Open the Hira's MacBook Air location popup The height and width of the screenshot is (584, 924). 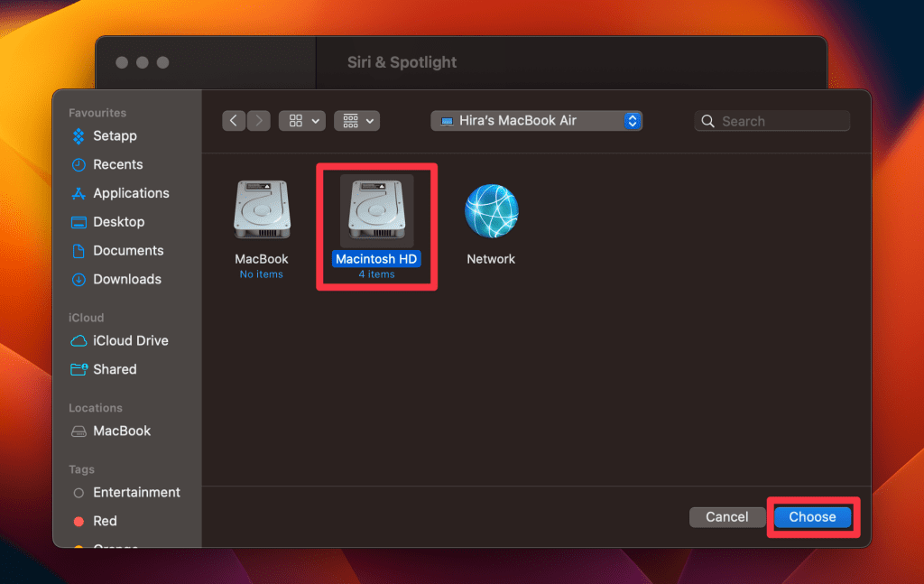coord(536,121)
